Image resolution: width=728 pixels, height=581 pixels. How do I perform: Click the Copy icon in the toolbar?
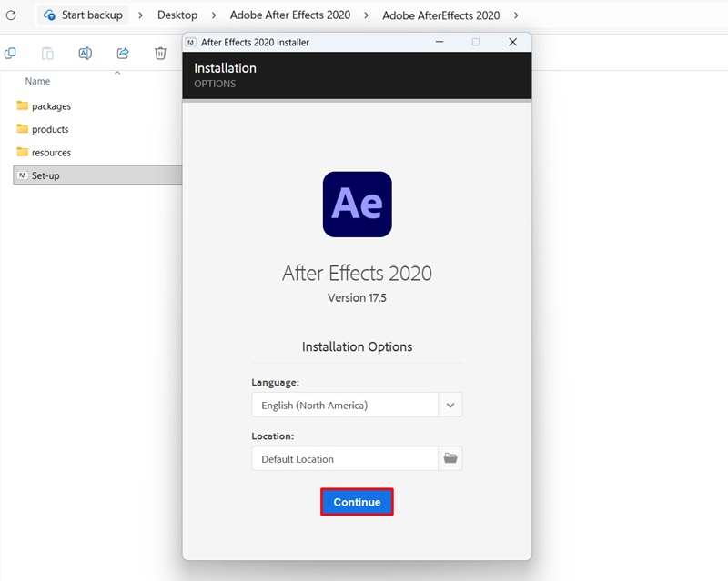pyautogui.click(x=10, y=53)
